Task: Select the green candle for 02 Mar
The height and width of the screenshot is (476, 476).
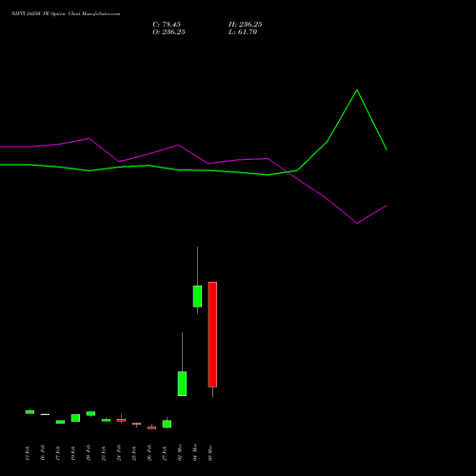Action: [x=182, y=384]
